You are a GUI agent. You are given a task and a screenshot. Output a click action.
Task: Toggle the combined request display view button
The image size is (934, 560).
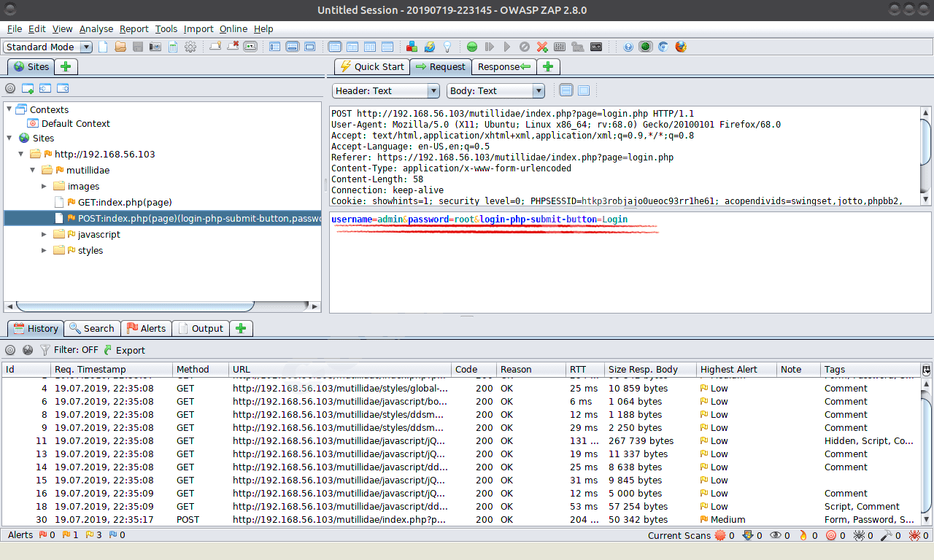pyautogui.click(x=584, y=90)
